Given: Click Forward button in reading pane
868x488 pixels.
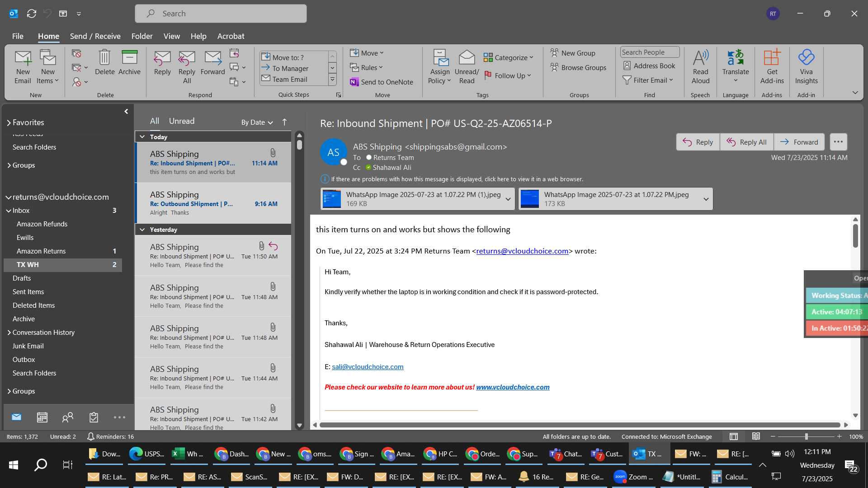Looking at the screenshot, I should (799, 142).
